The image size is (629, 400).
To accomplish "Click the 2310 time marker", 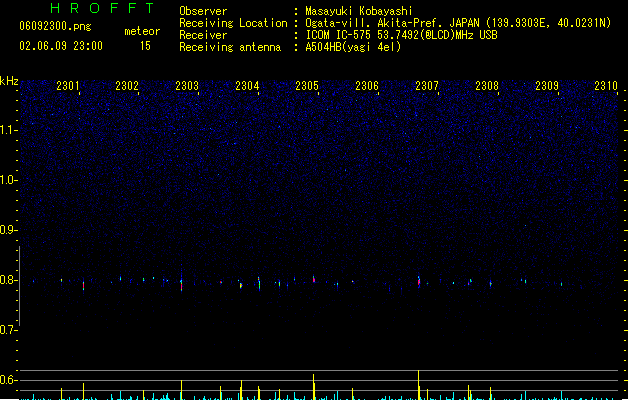I will (606, 86).
